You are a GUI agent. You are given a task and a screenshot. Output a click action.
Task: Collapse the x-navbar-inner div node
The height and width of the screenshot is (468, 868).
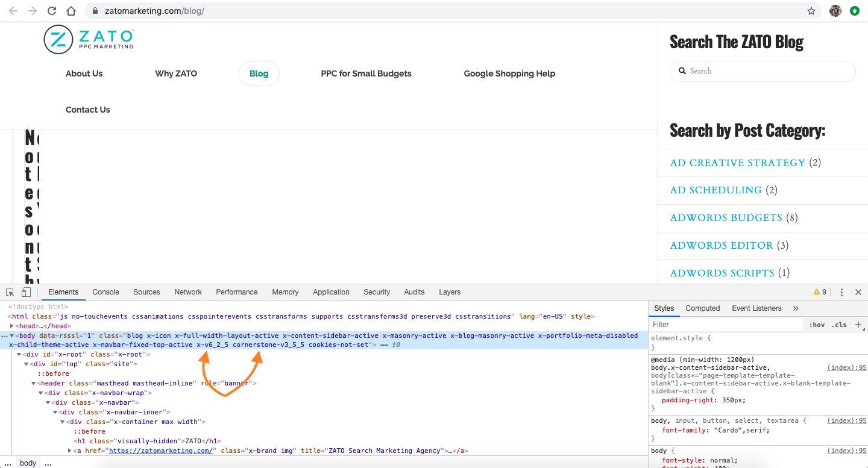[55, 413]
